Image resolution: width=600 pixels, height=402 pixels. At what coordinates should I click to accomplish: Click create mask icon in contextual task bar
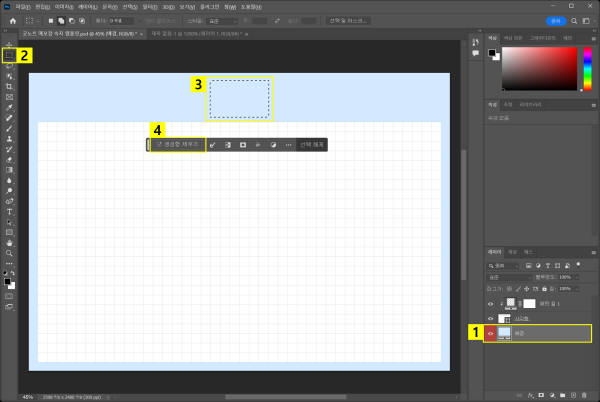(243, 145)
